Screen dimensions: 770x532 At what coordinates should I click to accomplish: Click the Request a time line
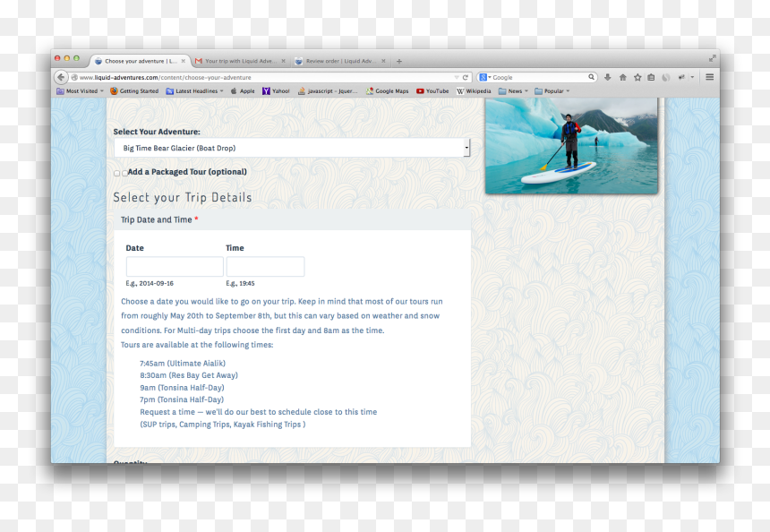258,412
